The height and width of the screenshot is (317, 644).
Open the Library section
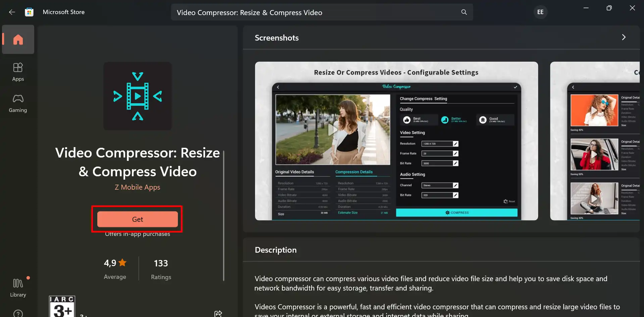tap(18, 288)
